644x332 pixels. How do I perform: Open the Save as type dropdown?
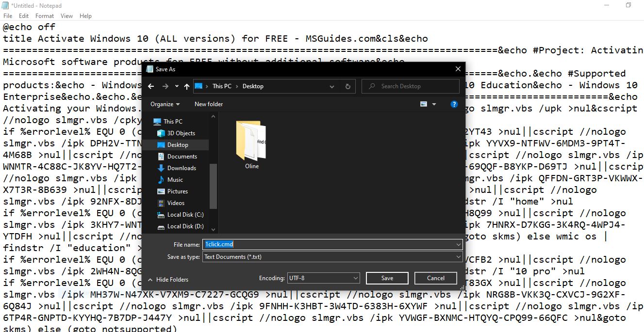(457, 256)
